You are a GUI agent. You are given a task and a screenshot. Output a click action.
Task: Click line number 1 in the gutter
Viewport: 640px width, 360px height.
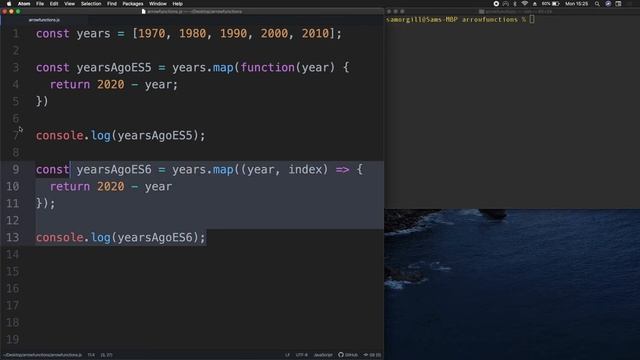tap(16, 33)
